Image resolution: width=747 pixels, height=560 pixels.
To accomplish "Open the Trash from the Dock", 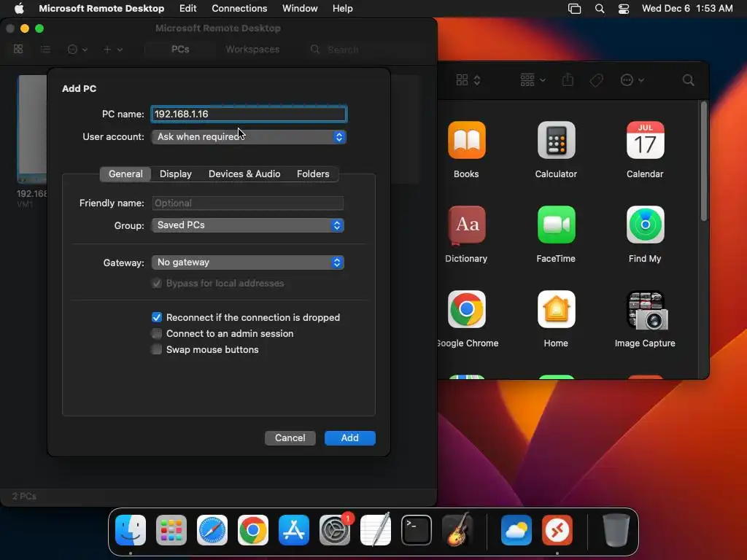I will pyautogui.click(x=616, y=530).
